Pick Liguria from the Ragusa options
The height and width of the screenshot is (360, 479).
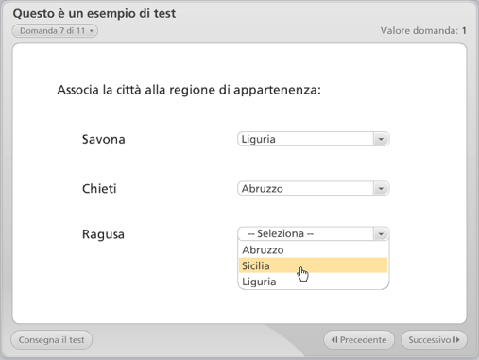313,282
